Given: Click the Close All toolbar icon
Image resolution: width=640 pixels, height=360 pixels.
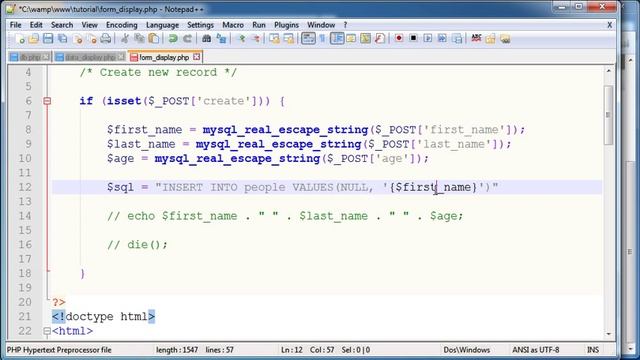Looking at the screenshot, I should (92, 39).
